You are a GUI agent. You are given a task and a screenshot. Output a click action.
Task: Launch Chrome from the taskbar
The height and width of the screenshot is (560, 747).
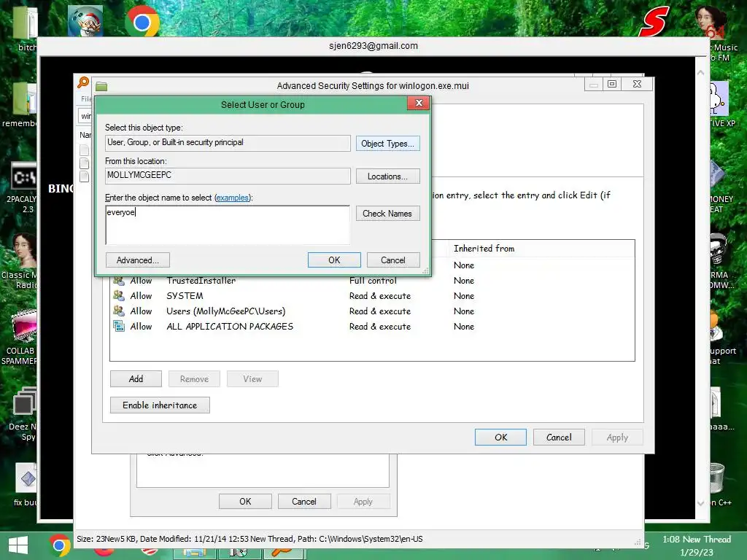point(60,545)
